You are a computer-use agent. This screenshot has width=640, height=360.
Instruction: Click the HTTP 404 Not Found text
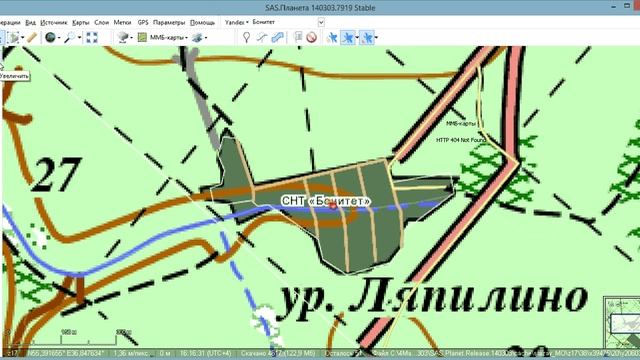click(461, 140)
